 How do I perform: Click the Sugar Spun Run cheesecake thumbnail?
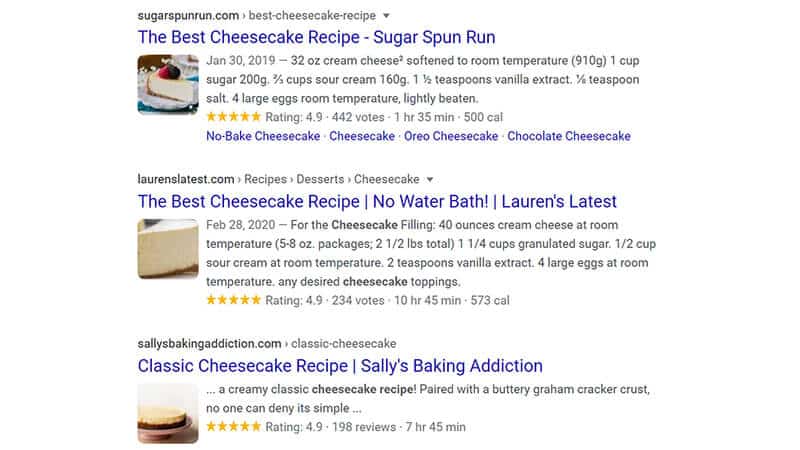[168, 84]
